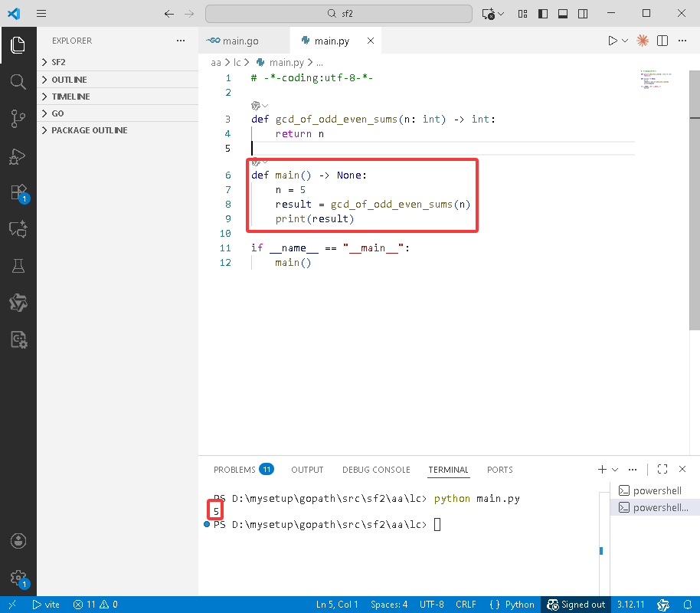The height and width of the screenshot is (613, 700).
Task: Open the Testing flask view
Action: pyautogui.click(x=18, y=266)
